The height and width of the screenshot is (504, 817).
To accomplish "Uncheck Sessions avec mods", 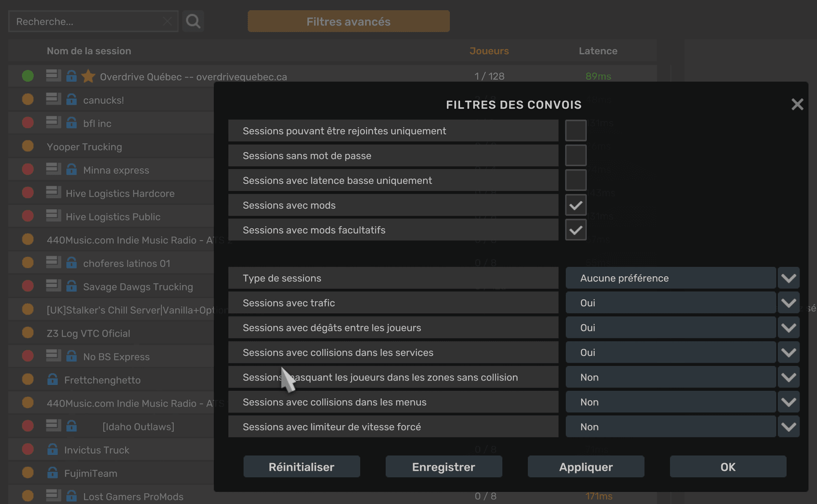I will tap(575, 205).
